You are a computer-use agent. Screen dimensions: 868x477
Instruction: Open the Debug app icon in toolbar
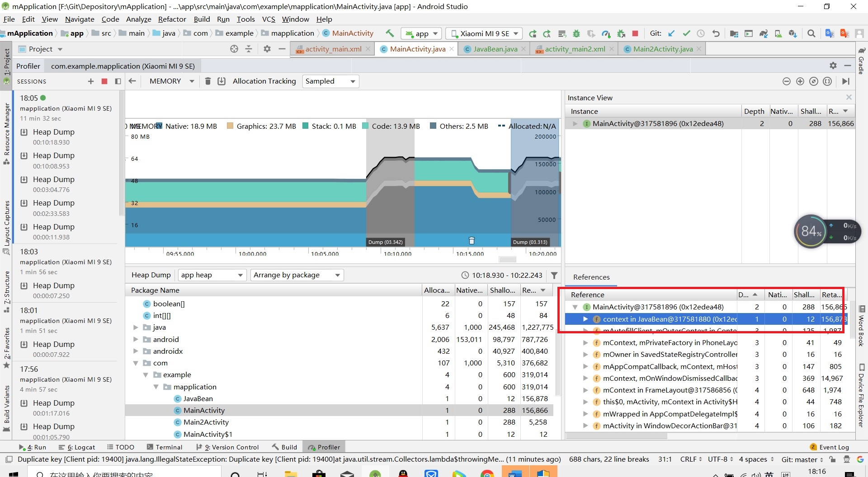point(576,33)
